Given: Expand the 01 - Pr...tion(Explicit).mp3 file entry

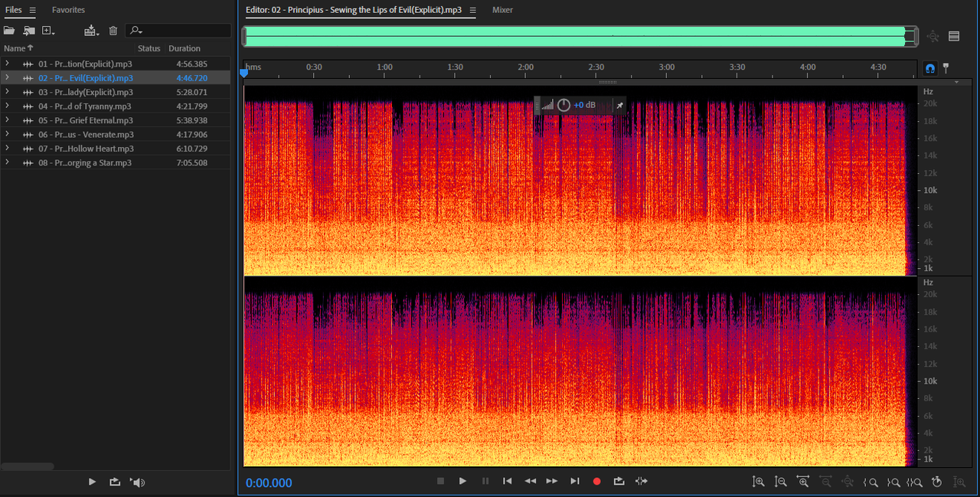Looking at the screenshot, I should coord(7,64).
